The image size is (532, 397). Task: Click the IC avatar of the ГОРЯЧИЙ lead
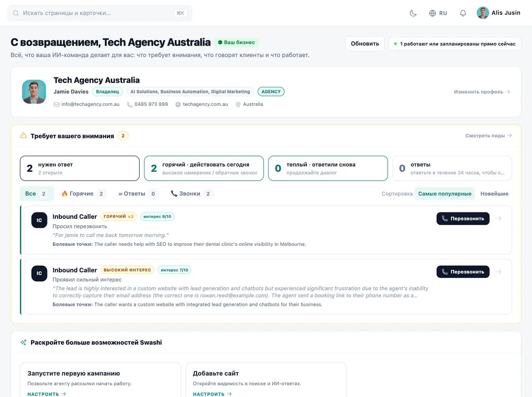39,220
